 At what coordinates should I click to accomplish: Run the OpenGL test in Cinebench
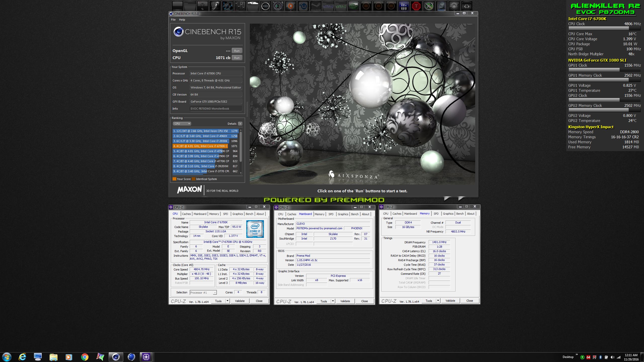click(237, 51)
